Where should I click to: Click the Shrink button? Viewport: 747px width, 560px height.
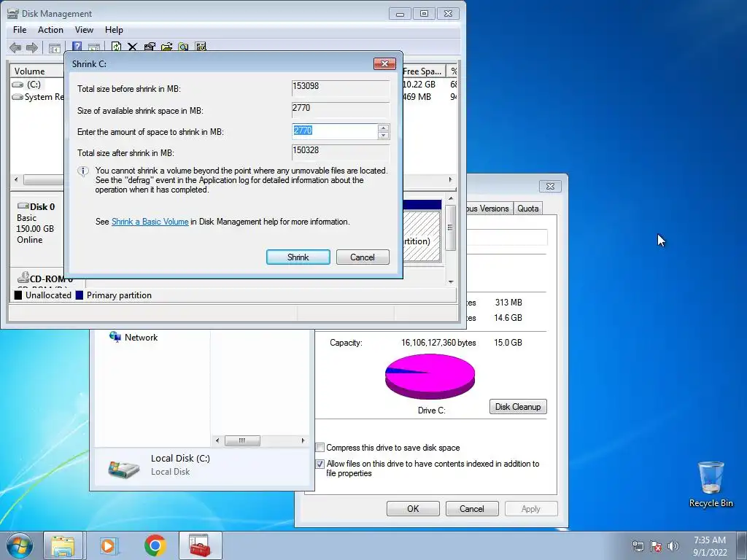click(x=298, y=257)
